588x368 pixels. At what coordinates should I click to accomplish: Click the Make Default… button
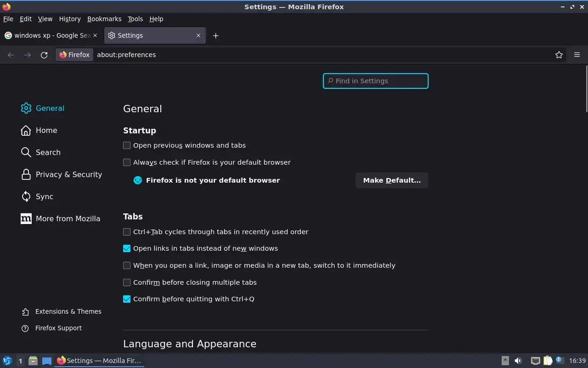click(392, 180)
